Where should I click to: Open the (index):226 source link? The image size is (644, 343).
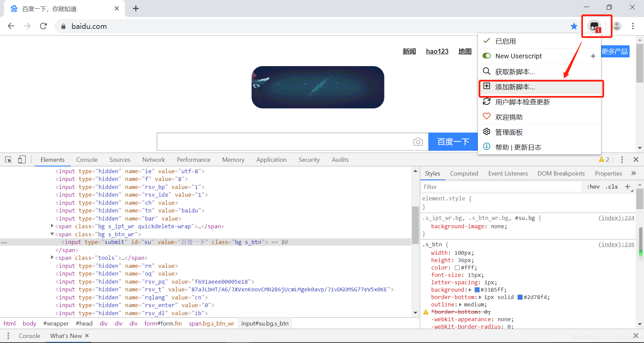tap(616, 245)
